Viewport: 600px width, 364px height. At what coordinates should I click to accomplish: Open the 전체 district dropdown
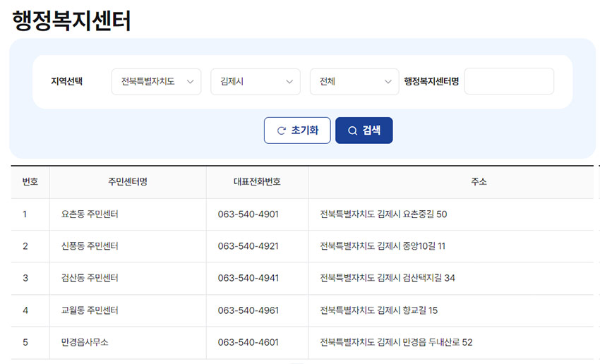(354, 81)
